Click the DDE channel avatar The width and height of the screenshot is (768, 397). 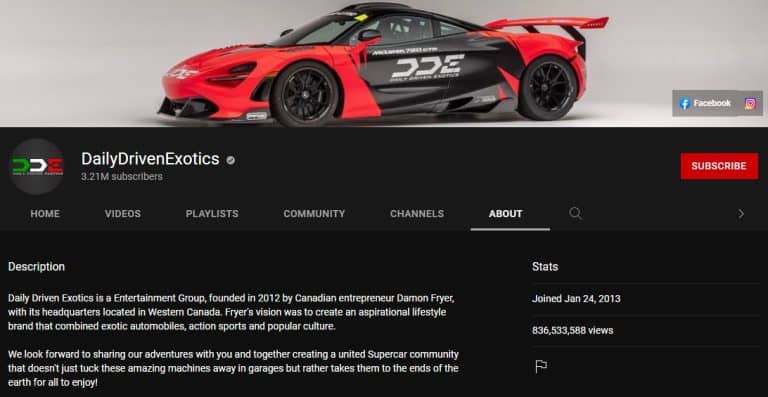click(x=37, y=166)
